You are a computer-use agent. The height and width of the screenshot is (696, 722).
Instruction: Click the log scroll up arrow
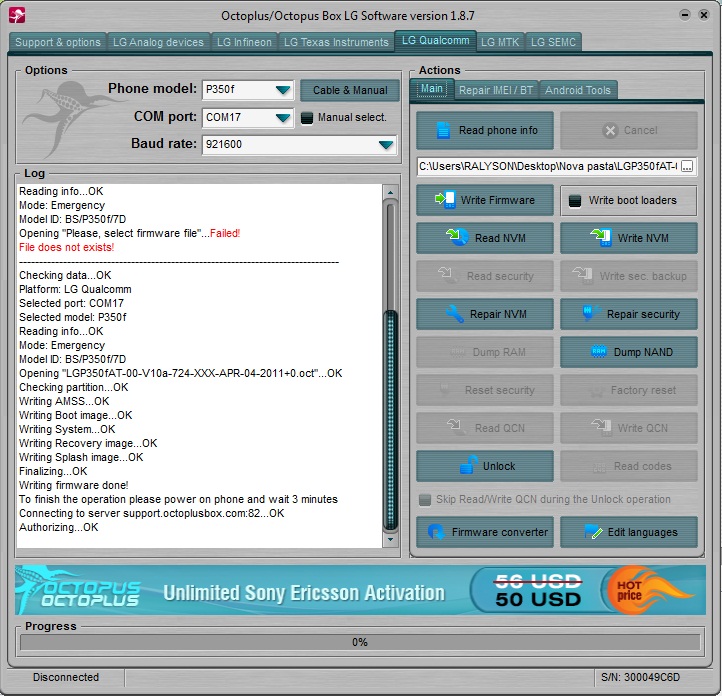click(390, 192)
